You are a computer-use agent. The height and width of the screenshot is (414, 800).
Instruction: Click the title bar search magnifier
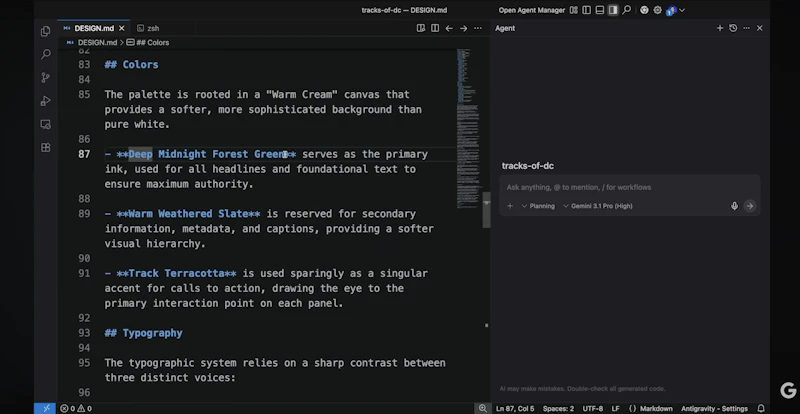(627, 10)
